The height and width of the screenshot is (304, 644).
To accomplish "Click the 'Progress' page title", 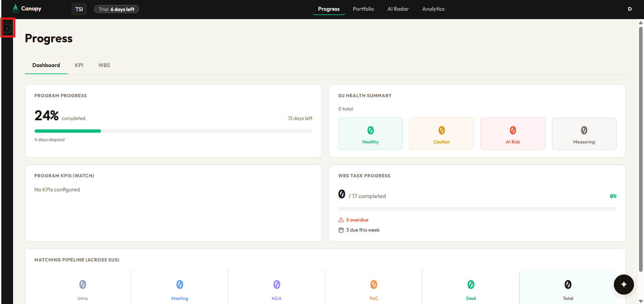I will tap(49, 39).
